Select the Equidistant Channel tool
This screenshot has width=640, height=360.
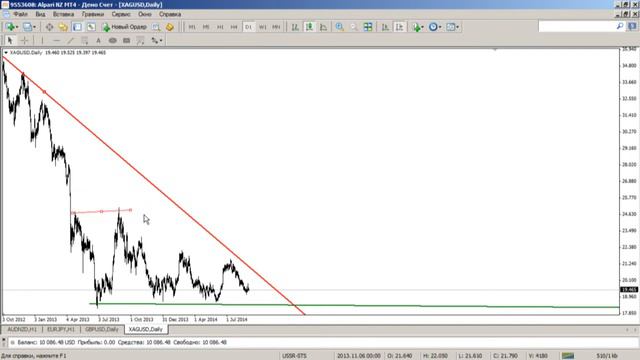[x=84, y=40]
